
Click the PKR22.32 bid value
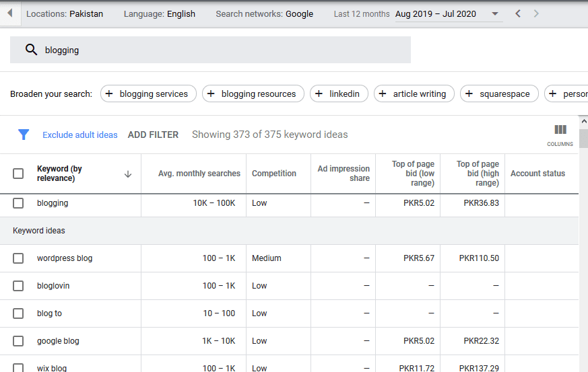(481, 341)
